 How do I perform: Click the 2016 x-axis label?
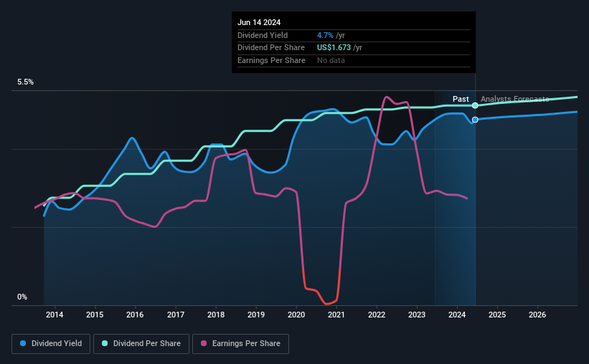click(x=135, y=315)
